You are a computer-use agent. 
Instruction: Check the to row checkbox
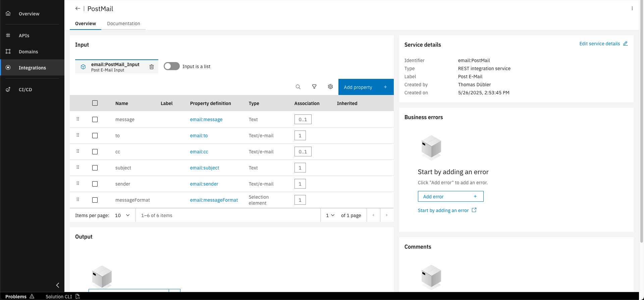click(95, 136)
